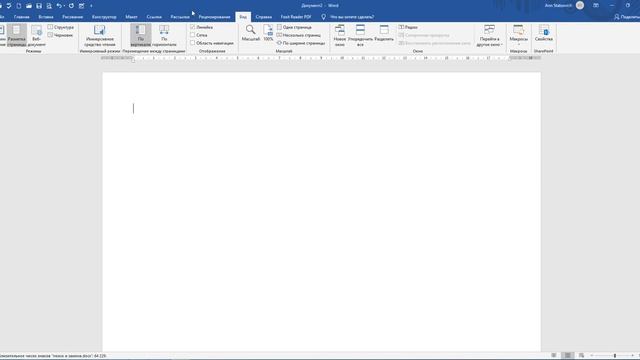
Task: Set zoom to 100%
Action: tap(268, 33)
